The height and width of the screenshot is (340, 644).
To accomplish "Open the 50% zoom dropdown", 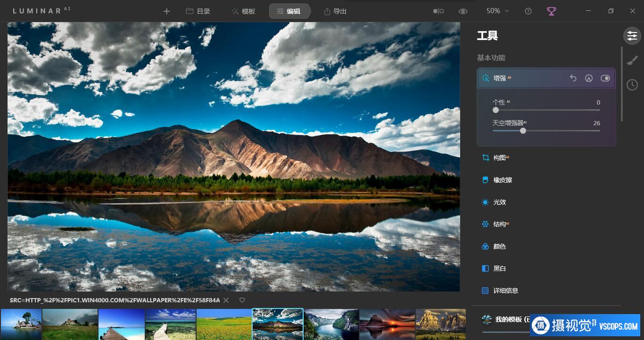I will [x=498, y=11].
